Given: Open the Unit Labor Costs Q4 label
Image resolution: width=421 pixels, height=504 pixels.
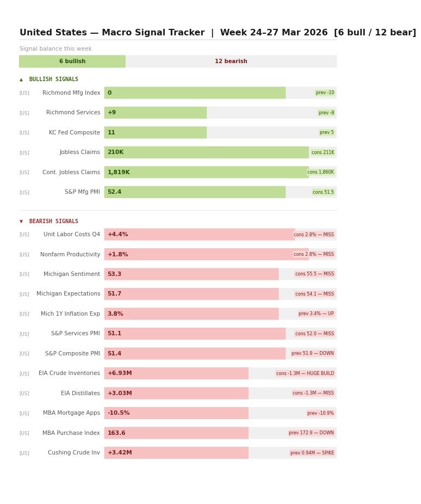Looking at the screenshot, I should 72,235.
